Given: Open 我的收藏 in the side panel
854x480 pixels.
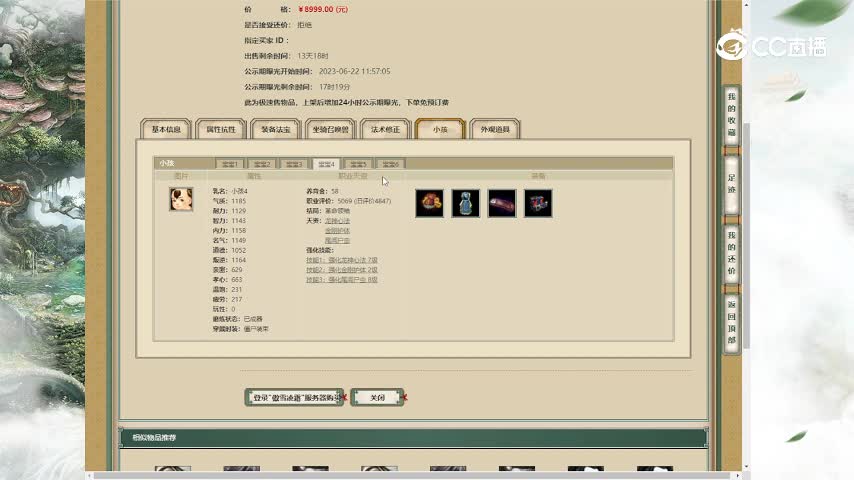Looking at the screenshot, I should pyautogui.click(x=731, y=115).
